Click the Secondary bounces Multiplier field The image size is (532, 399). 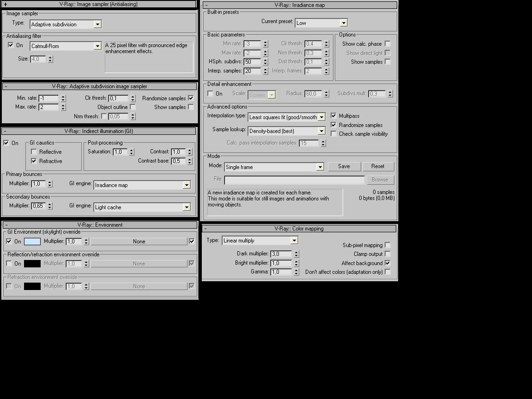[39, 206]
